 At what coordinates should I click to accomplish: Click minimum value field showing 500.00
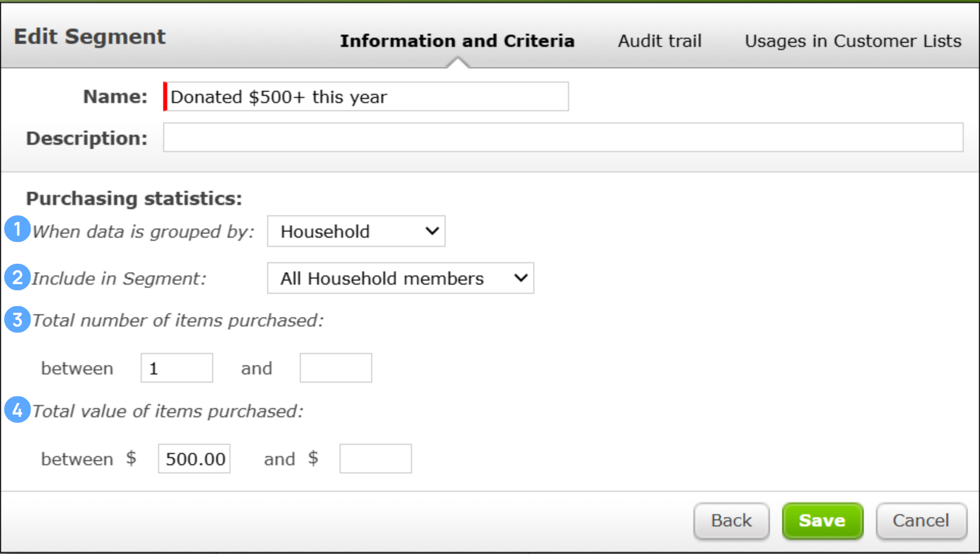pos(194,459)
